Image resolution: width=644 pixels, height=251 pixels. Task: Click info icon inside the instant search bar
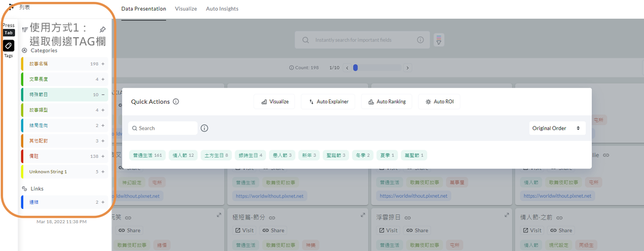(x=420, y=40)
